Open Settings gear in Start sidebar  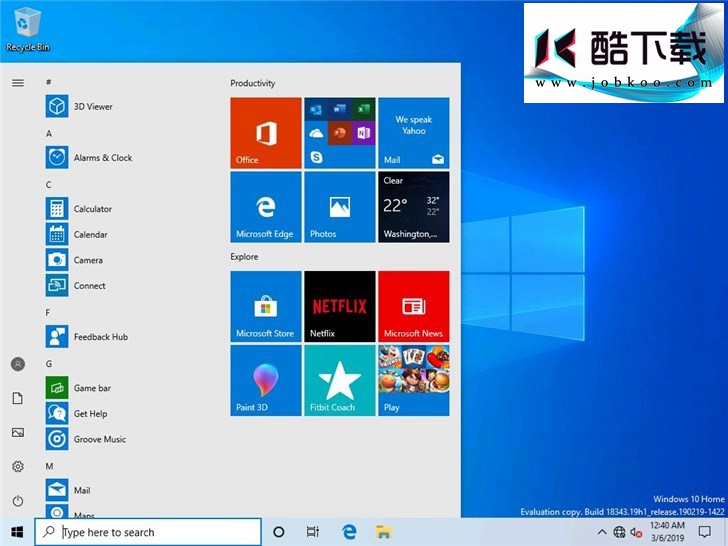coord(18,467)
